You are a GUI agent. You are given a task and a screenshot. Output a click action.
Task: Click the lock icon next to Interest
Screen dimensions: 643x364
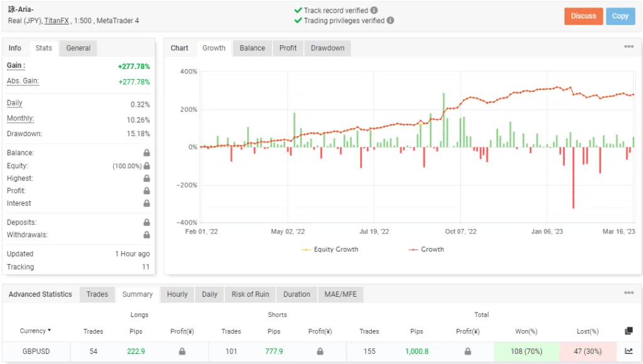click(146, 203)
